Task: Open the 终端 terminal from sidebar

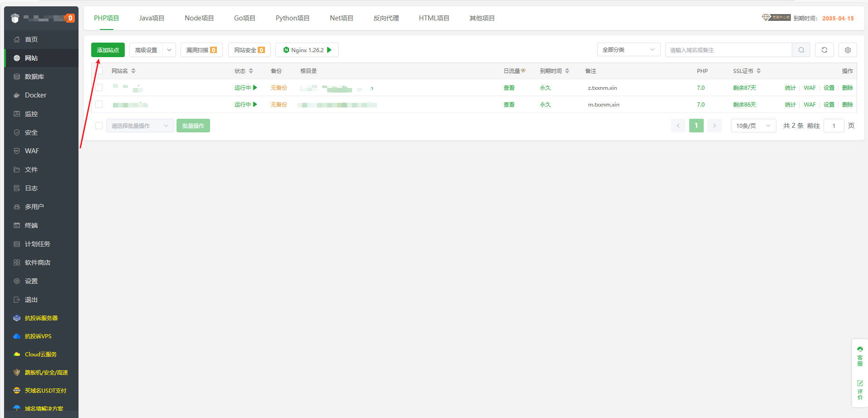Action: (31, 225)
